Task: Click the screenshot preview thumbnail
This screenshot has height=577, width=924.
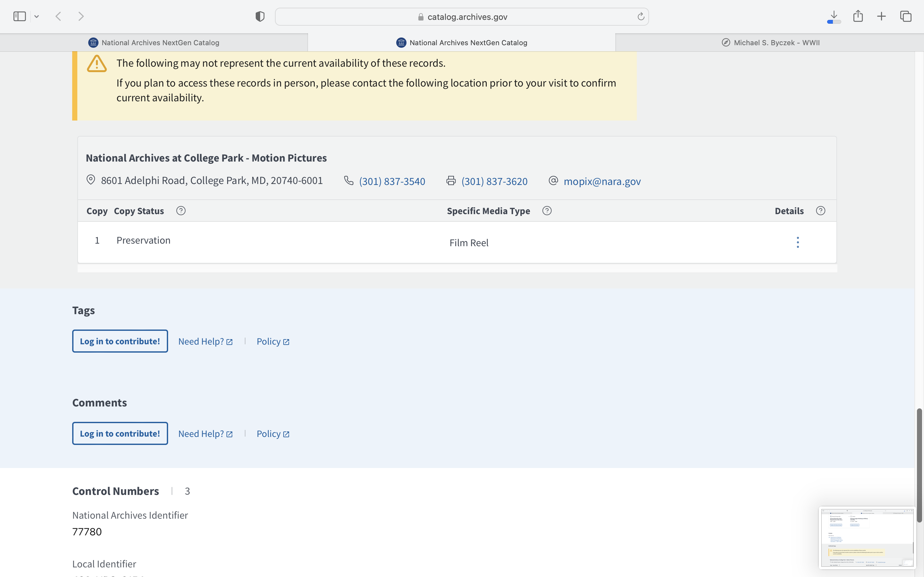Action: point(867,537)
